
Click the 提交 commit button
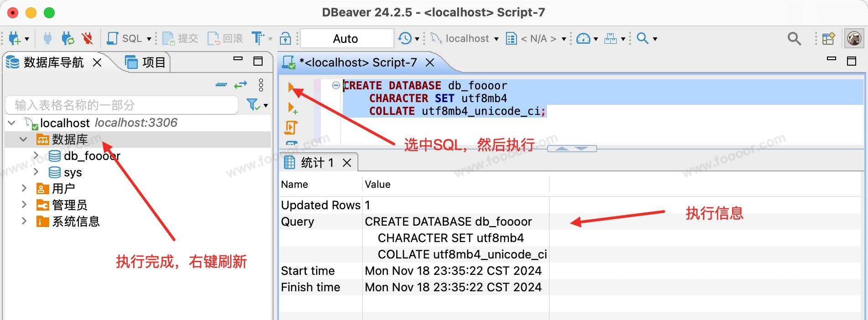pyautogui.click(x=181, y=39)
